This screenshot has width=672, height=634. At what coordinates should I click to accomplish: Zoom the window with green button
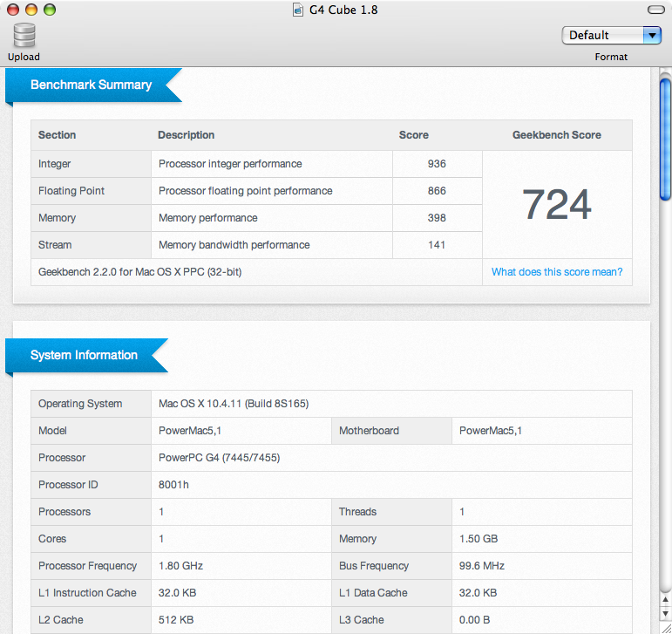(50, 10)
